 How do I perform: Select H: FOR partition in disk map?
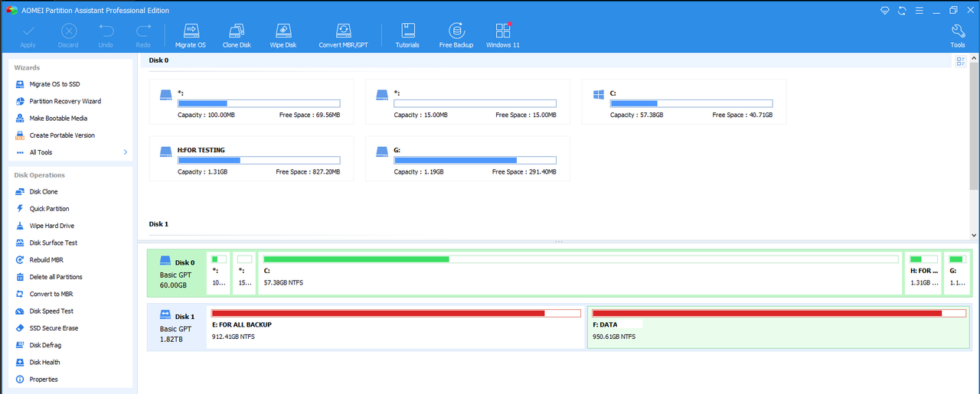pos(923,273)
